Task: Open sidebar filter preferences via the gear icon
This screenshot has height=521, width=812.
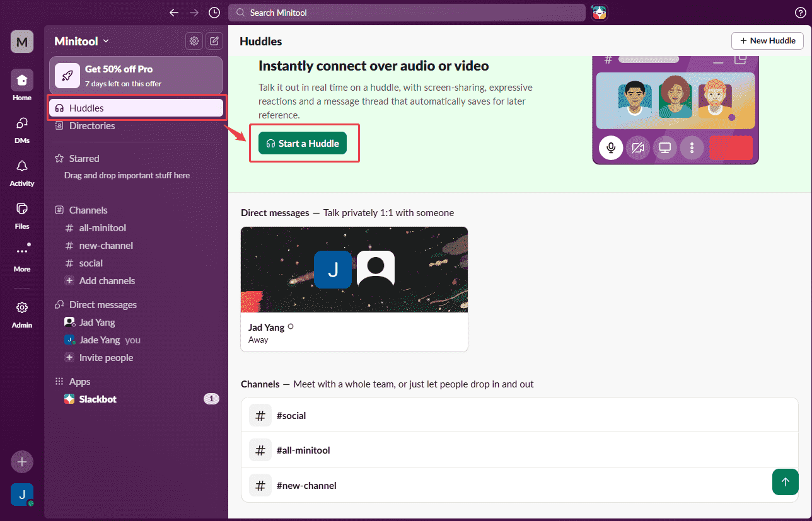Action: click(194, 40)
